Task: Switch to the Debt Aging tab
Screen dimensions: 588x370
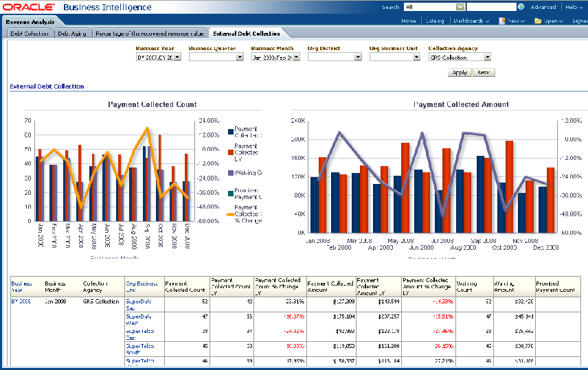Action: 72,34
